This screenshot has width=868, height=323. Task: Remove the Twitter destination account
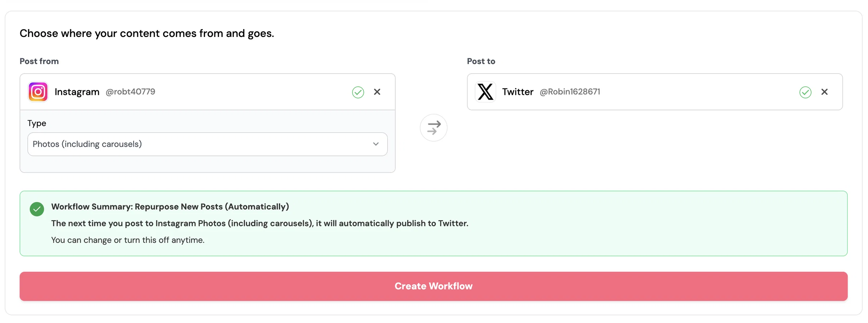[825, 92]
